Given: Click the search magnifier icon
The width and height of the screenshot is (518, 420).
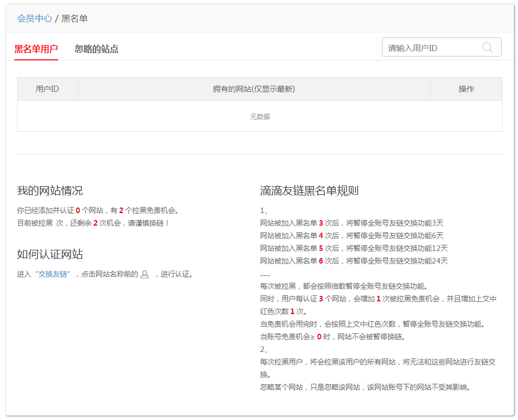Looking at the screenshot, I should click(487, 47).
